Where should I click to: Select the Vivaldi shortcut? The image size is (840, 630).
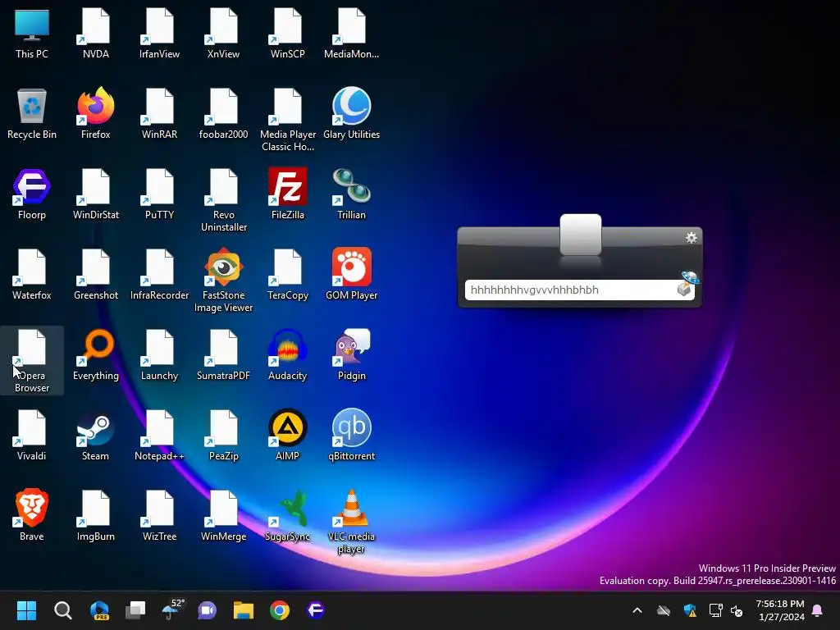[x=32, y=435]
